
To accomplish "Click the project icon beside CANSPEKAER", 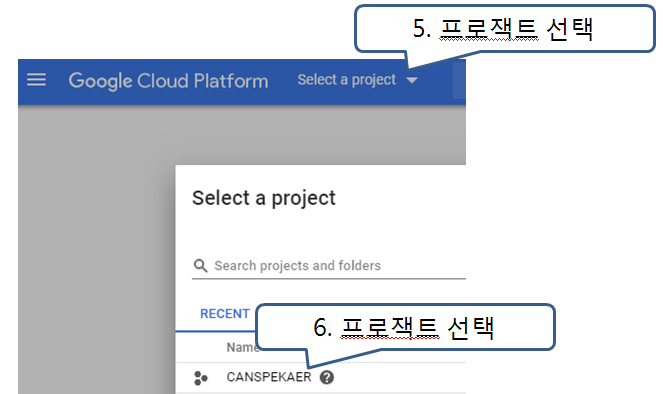I will [x=200, y=378].
